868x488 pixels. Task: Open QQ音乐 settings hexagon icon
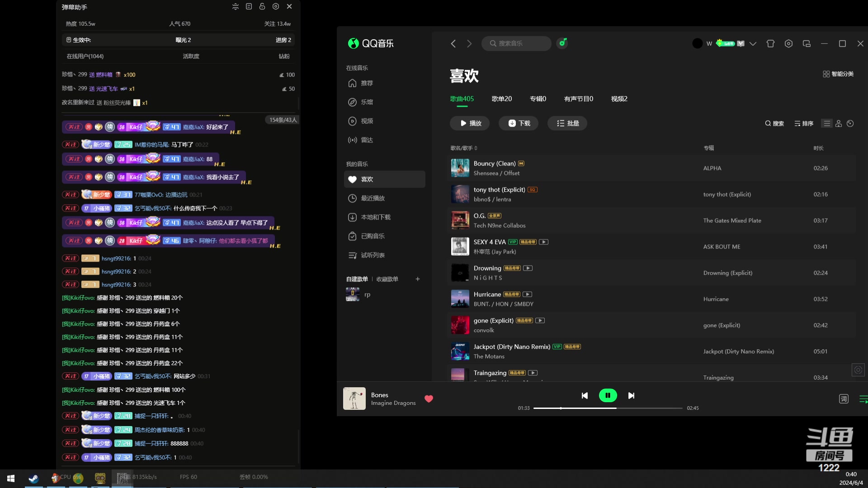[788, 43]
